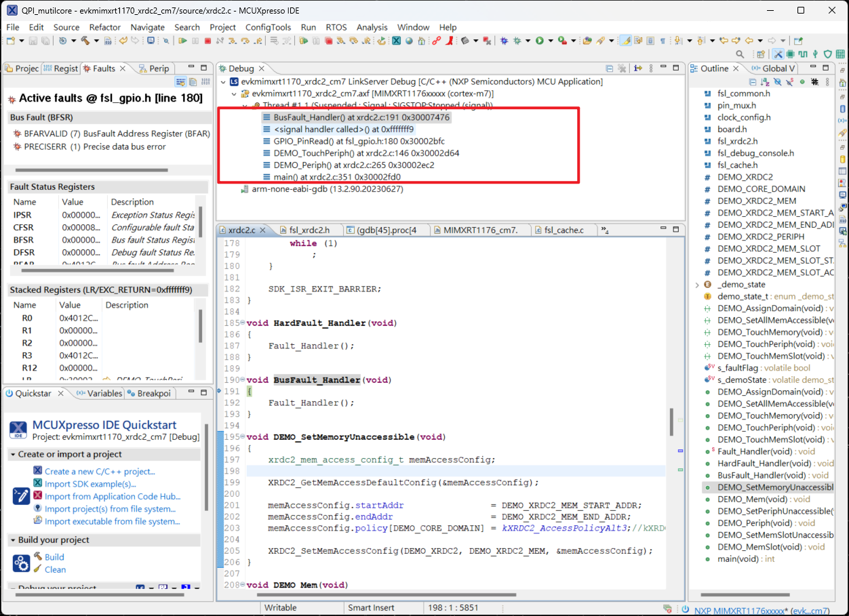Image resolution: width=849 pixels, height=616 pixels.
Task: Switch to the fsl_xrdc2.h editor tab
Action: pyautogui.click(x=309, y=230)
